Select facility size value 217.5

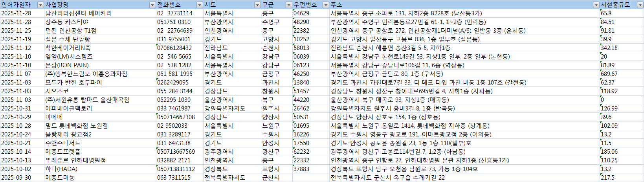coord(622,178)
